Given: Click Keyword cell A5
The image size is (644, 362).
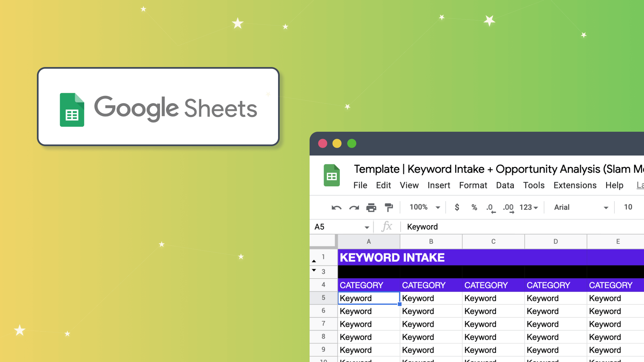Looking at the screenshot, I should point(369,298).
